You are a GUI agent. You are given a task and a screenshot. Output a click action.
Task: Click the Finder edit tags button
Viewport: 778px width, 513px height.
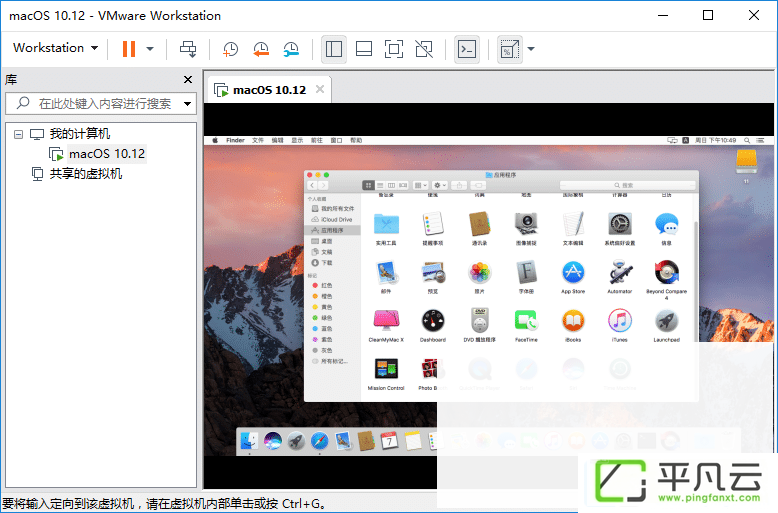pos(478,185)
